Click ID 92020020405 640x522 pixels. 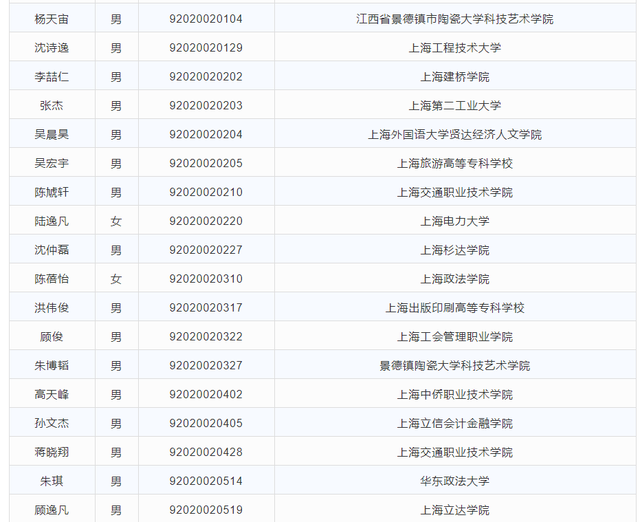coord(206,424)
